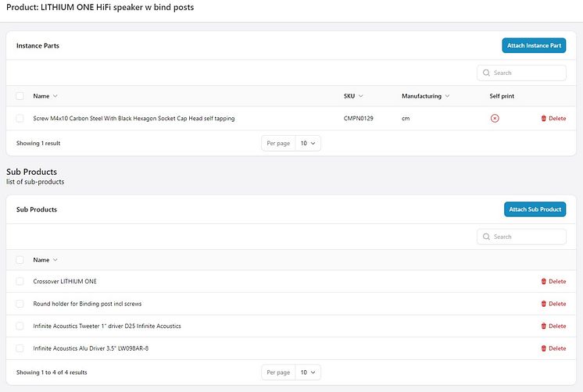Click trash icon for Alu Driver LW098AR-8 row
583x392 pixels.
point(543,348)
